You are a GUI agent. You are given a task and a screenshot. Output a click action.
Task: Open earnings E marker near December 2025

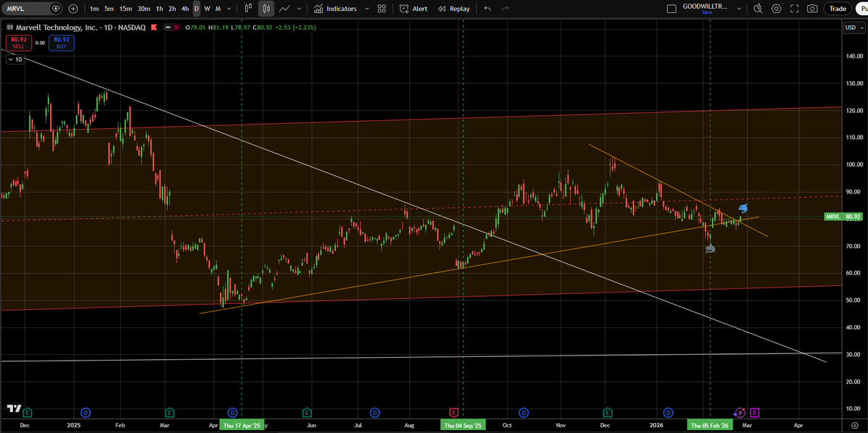pyautogui.click(x=608, y=412)
